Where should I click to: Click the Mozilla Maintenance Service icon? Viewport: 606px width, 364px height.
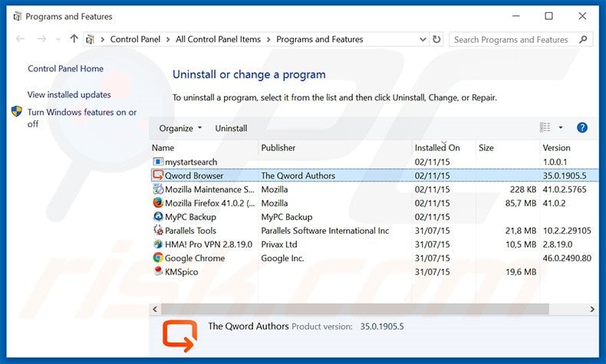click(x=158, y=189)
